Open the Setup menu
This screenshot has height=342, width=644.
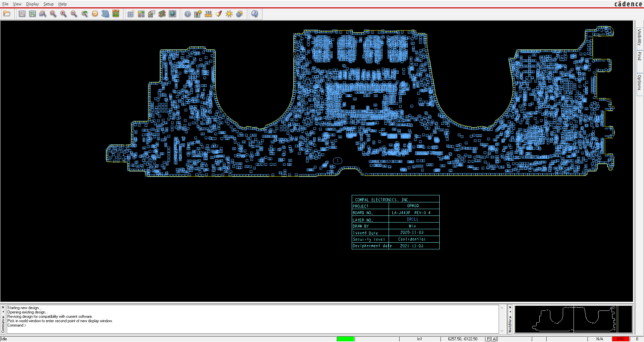pos(48,4)
